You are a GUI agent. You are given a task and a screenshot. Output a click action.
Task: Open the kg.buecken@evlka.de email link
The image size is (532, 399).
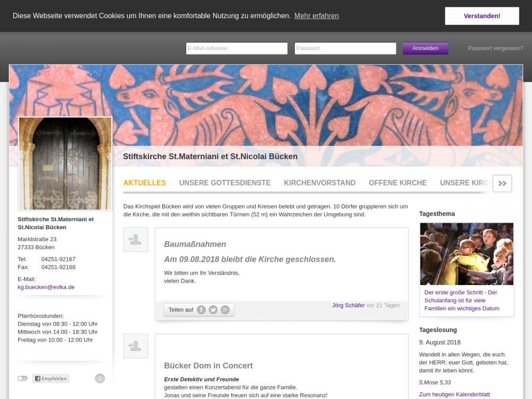[46, 287]
